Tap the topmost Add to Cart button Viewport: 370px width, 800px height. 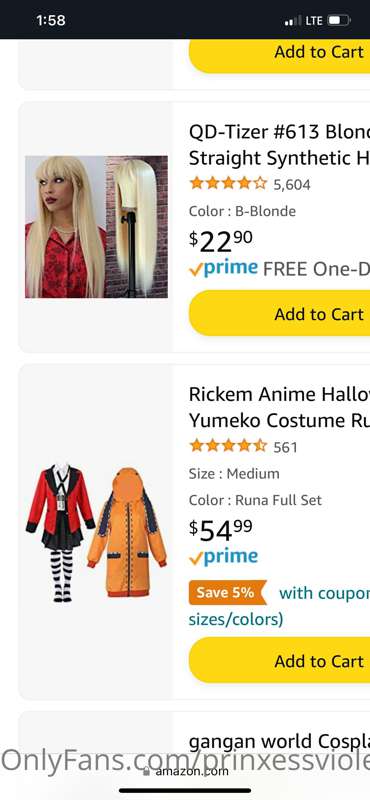tap(280, 55)
